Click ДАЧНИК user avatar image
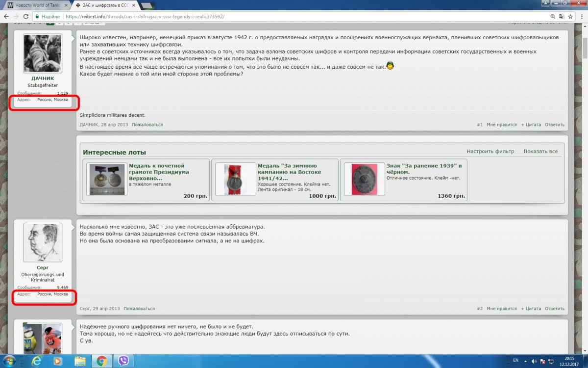The width and height of the screenshot is (588, 368). coord(43,53)
